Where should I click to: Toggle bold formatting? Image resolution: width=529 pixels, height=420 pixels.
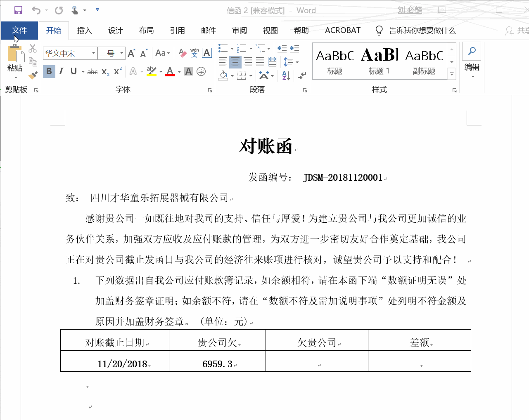48,71
